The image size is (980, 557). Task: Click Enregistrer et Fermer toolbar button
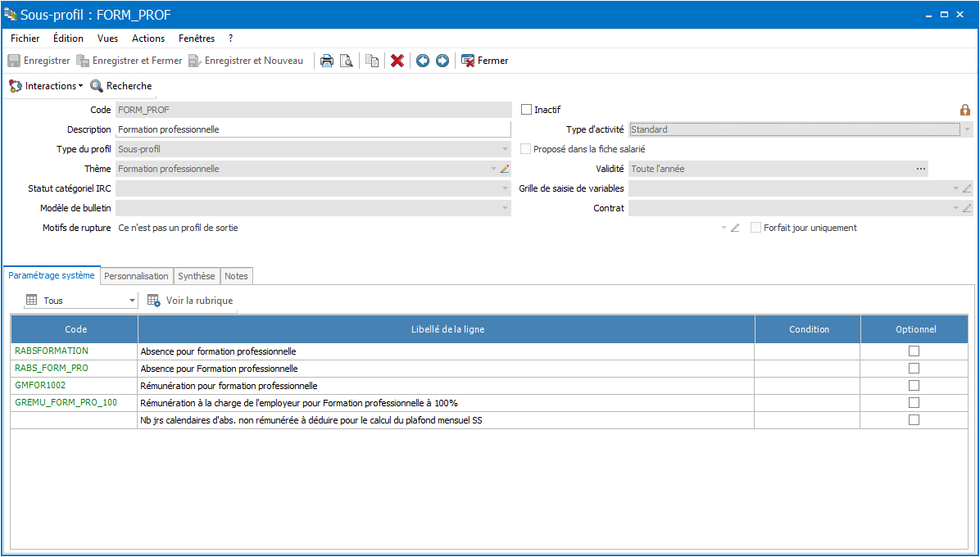(x=129, y=61)
